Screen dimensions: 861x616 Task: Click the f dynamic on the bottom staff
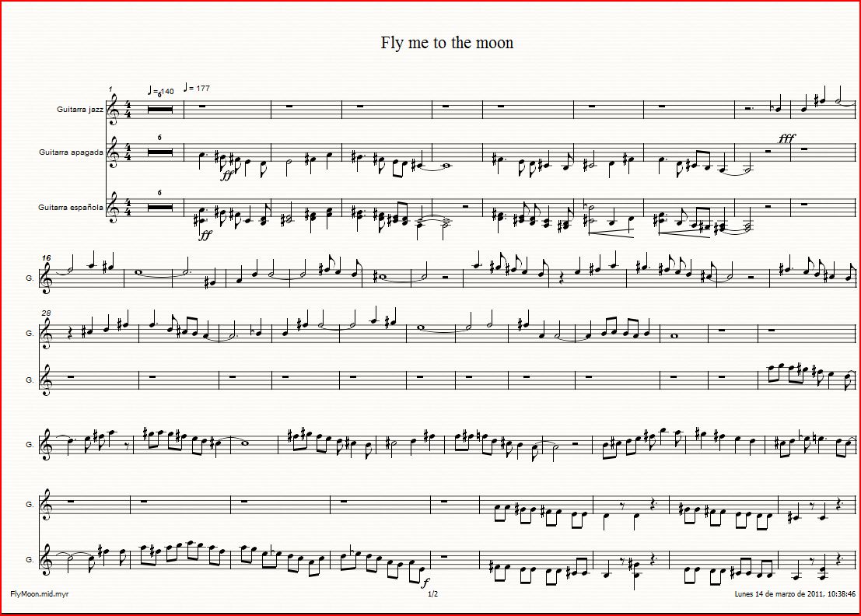[x=425, y=583]
